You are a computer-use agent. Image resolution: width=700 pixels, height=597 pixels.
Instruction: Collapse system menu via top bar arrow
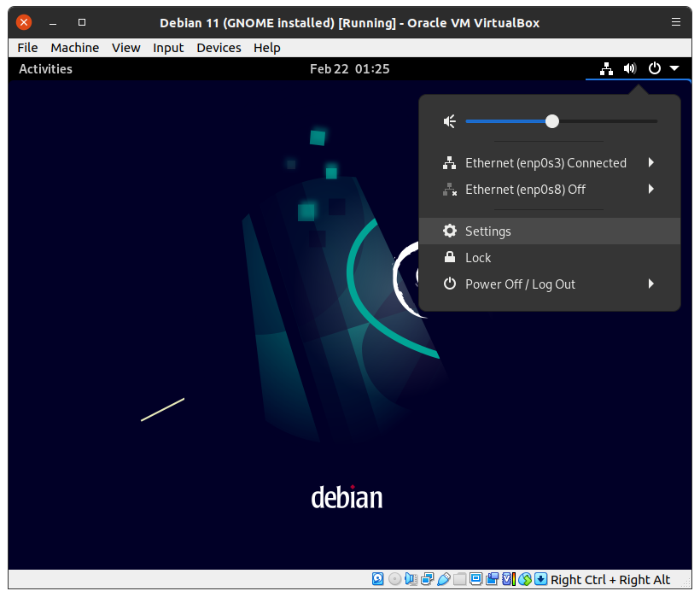pyautogui.click(x=674, y=68)
